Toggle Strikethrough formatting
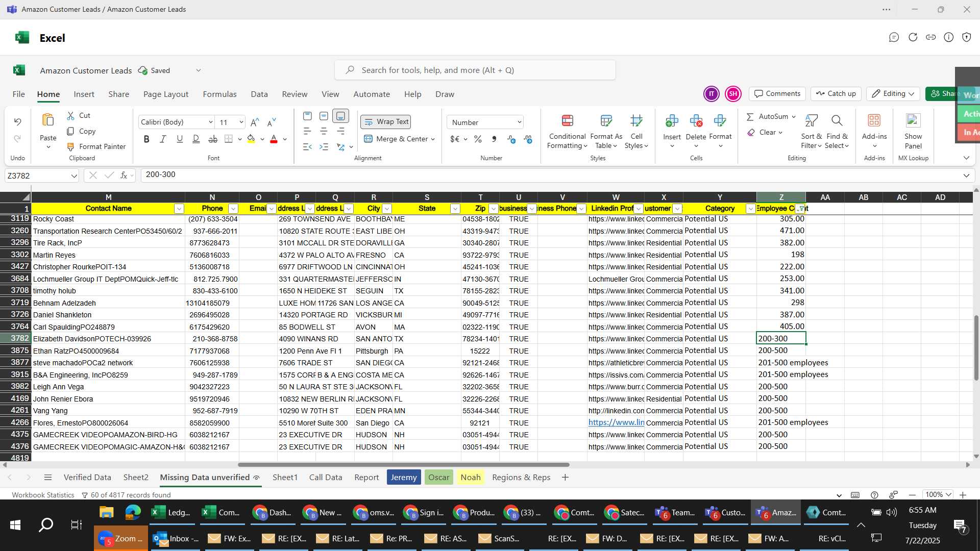 click(x=213, y=139)
